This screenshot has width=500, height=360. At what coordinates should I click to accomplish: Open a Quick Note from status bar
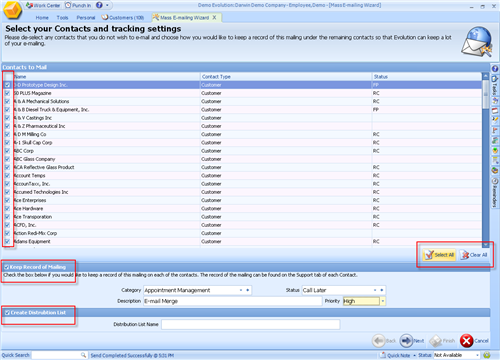pyautogui.click(x=395, y=355)
